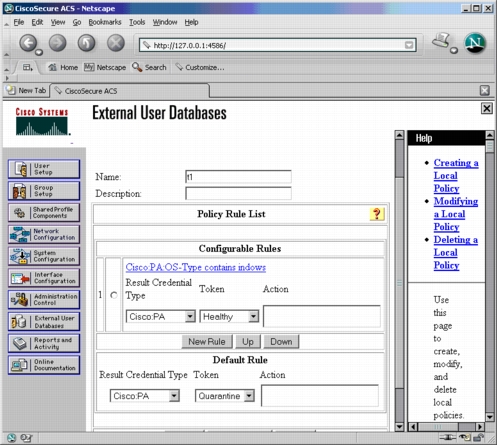The width and height of the screenshot is (499, 447).
Task: Click Customize... in the personal toolbar
Action: pos(200,68)
